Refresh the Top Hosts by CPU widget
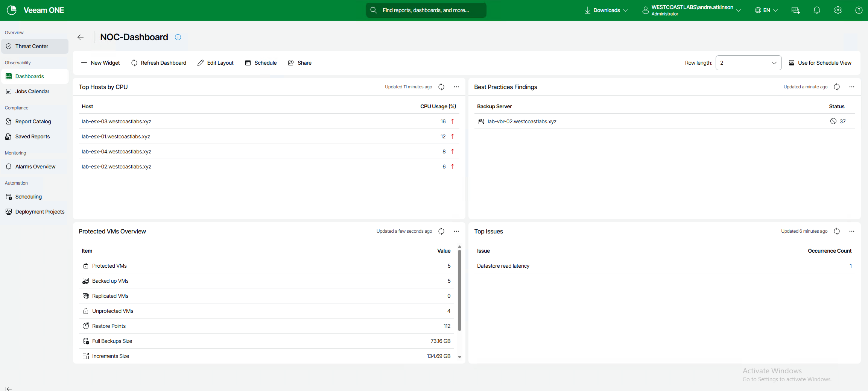The width and height of the screenshot is (868, 391). (x=441, y=87)
